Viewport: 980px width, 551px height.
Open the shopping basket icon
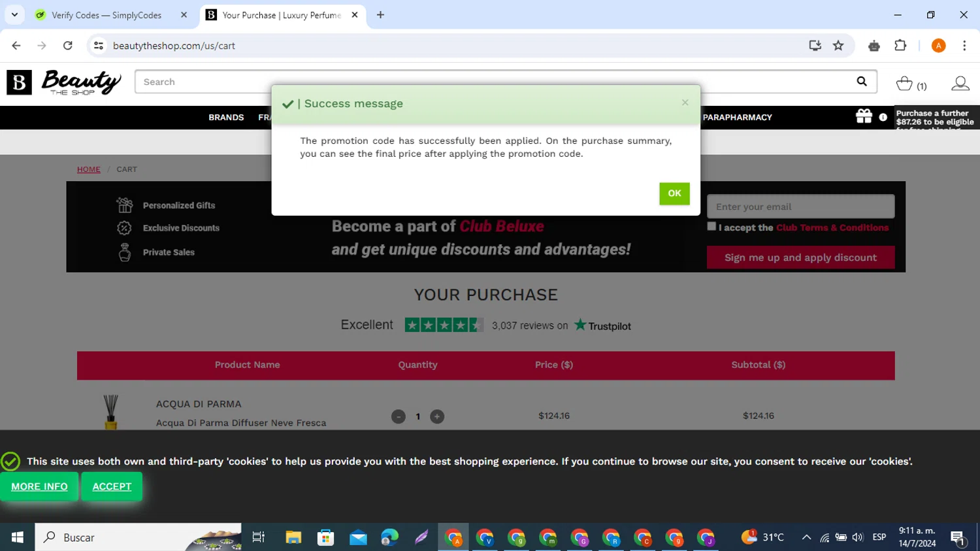(904, 84)
